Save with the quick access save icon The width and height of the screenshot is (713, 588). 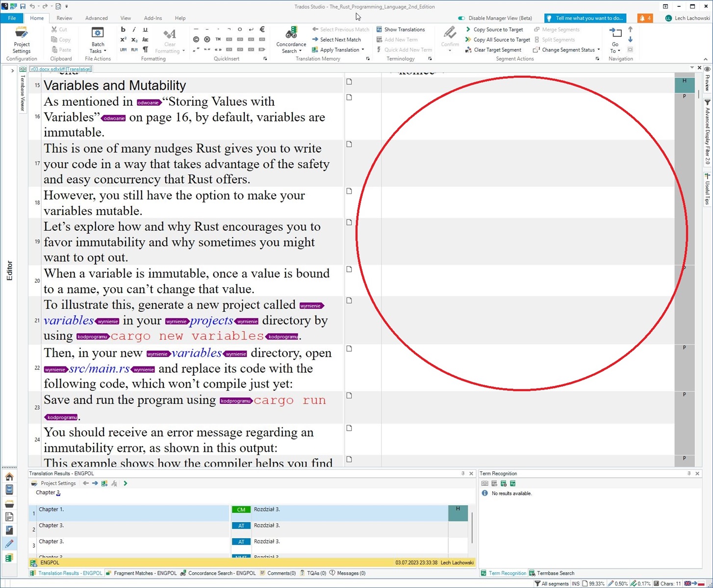(x=23, y=6)
